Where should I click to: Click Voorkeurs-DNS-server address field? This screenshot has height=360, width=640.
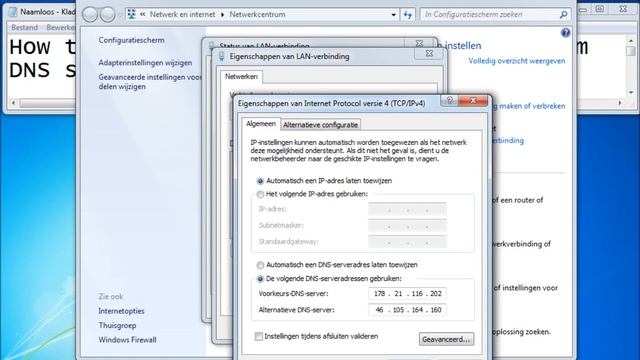click(x=407, y=293)
